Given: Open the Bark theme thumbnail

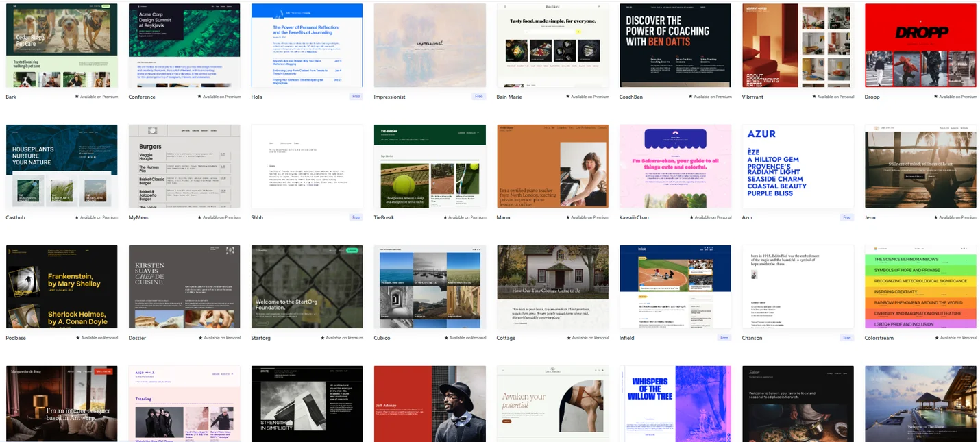Looking at the screenshot, I should point(62,45).
